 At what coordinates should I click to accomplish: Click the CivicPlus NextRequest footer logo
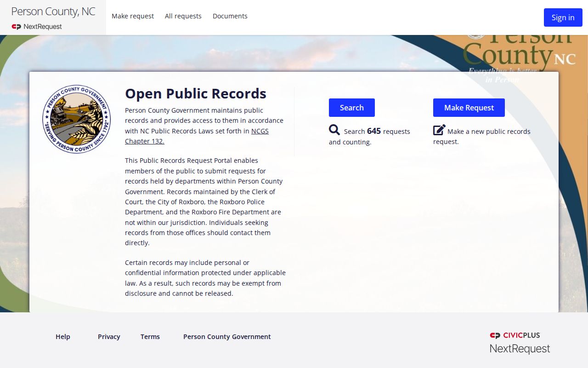click(x=520, y=343)
